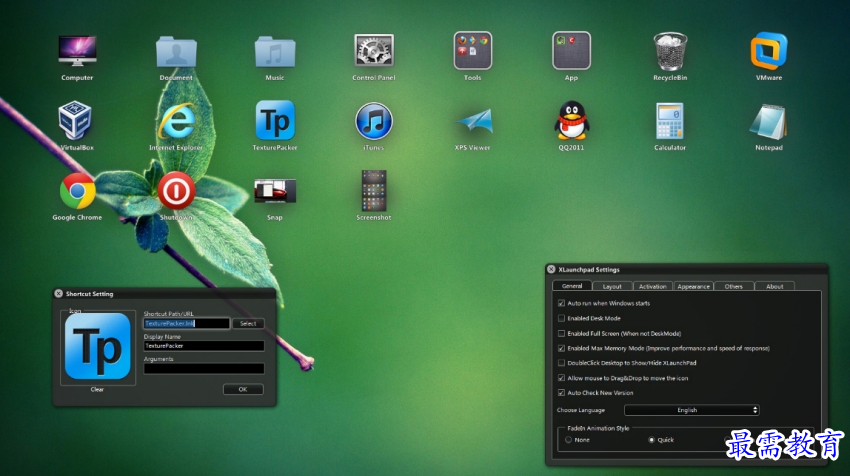Open the App group folder
The height and width of the screenshot is (476, 850).
[571, 51]
